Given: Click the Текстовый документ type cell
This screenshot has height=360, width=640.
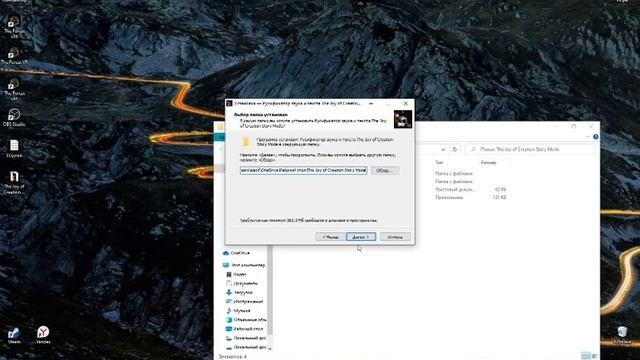Looking at the screenshot, I should click(x=454, y=189).
